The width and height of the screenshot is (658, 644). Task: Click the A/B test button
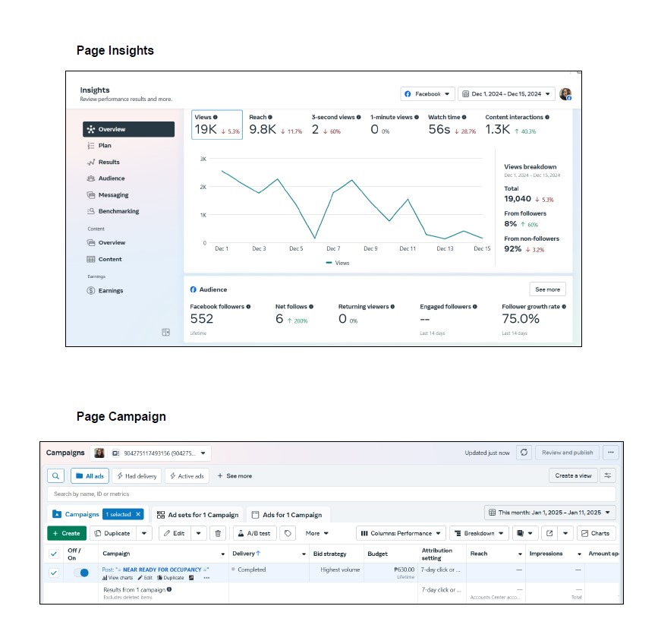click(x=254, y=534)
